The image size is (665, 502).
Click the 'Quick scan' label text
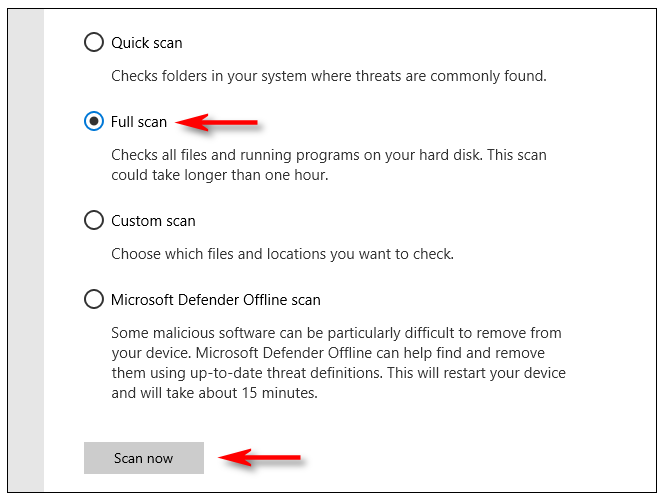[x=147, y=43]
